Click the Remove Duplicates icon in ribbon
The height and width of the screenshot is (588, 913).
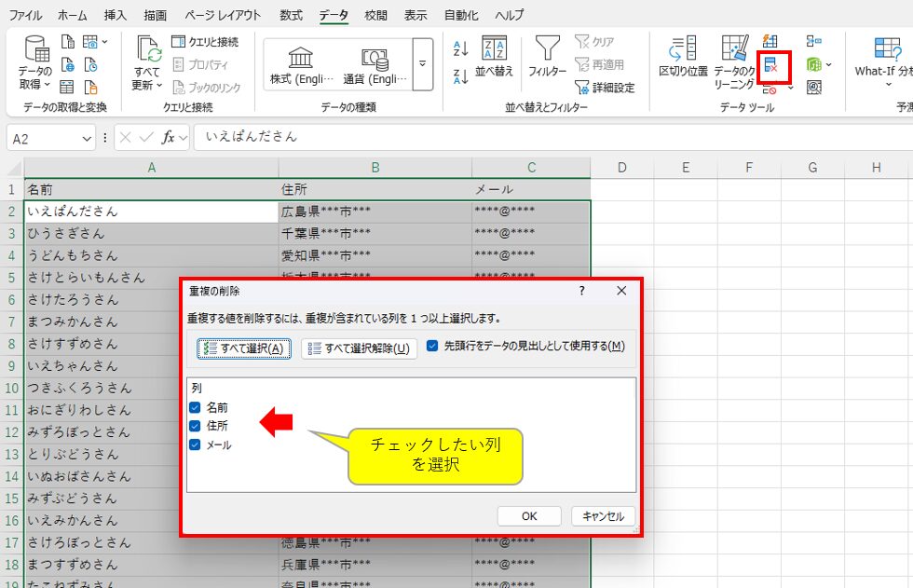pos(771,66)
